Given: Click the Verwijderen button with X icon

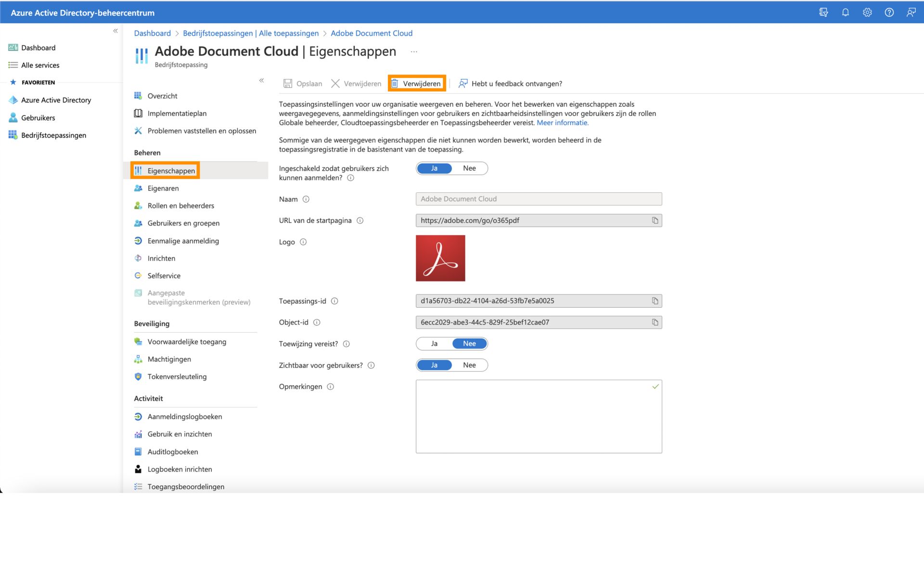Looking at the screenshot, I should coord(356,84).
